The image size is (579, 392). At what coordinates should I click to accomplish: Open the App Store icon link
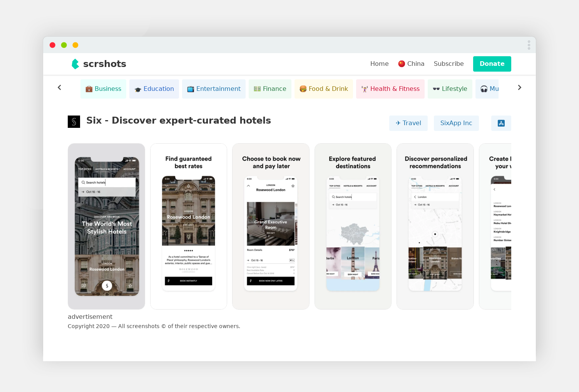click(x=501, y=123)
